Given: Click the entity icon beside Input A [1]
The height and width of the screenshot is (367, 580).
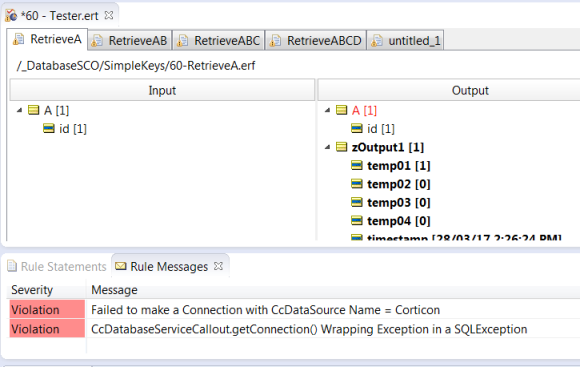Looking at the screenshot, I should click(34, 110).
